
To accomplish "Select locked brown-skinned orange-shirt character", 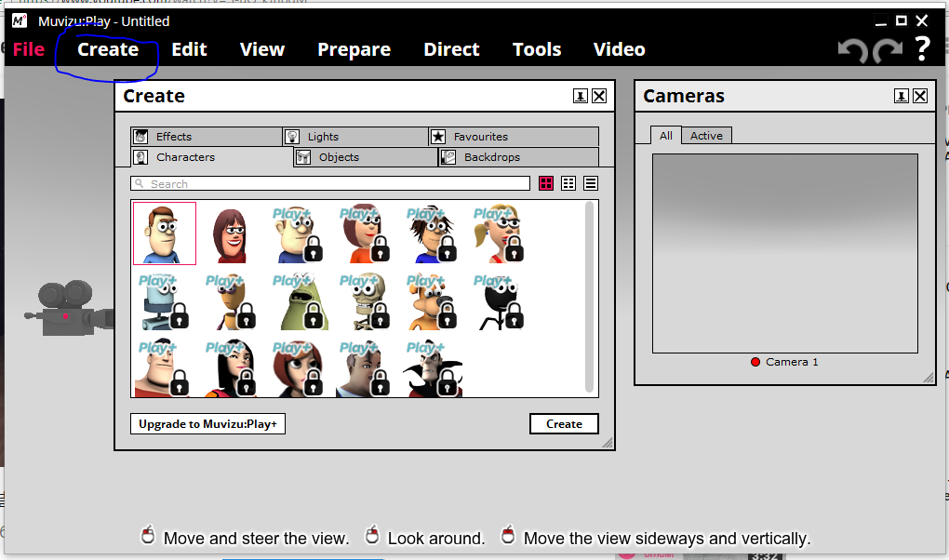I will coord(231,301).
